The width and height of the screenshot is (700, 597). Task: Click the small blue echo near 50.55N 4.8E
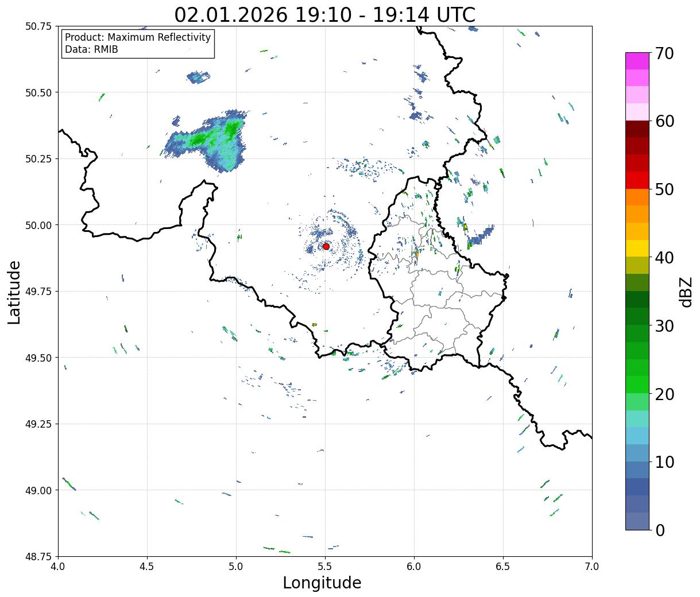coord(199,77)
